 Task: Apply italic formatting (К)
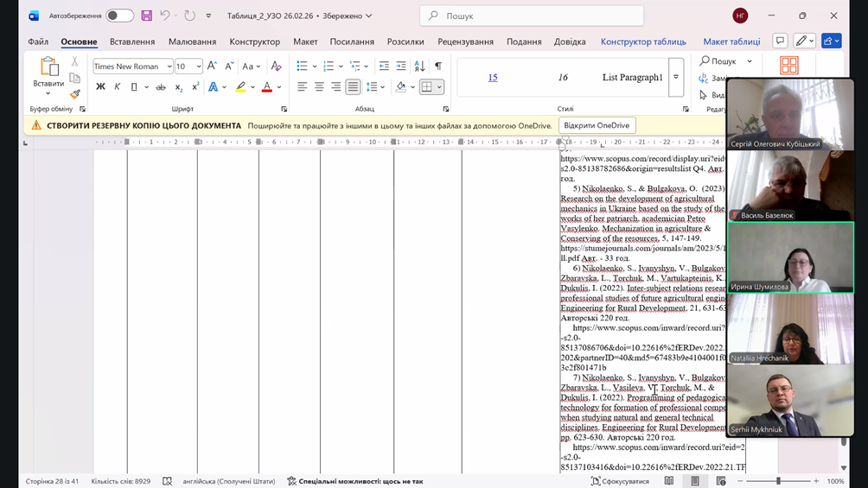[x=118, y=87]
